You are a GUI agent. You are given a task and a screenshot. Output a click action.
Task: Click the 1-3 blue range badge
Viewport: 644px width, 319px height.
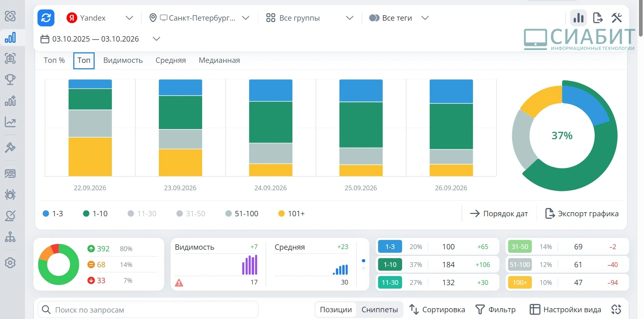pyautogui.click(x=390, y=247)
